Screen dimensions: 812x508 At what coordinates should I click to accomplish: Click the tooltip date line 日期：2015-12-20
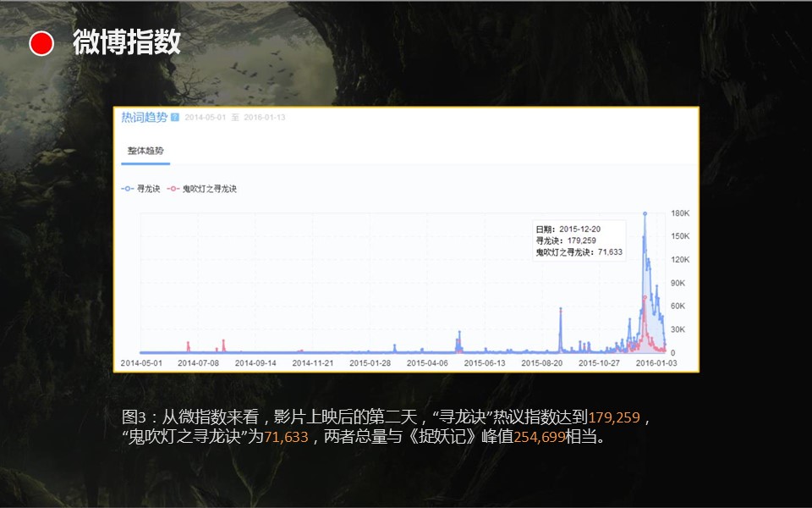568,229
